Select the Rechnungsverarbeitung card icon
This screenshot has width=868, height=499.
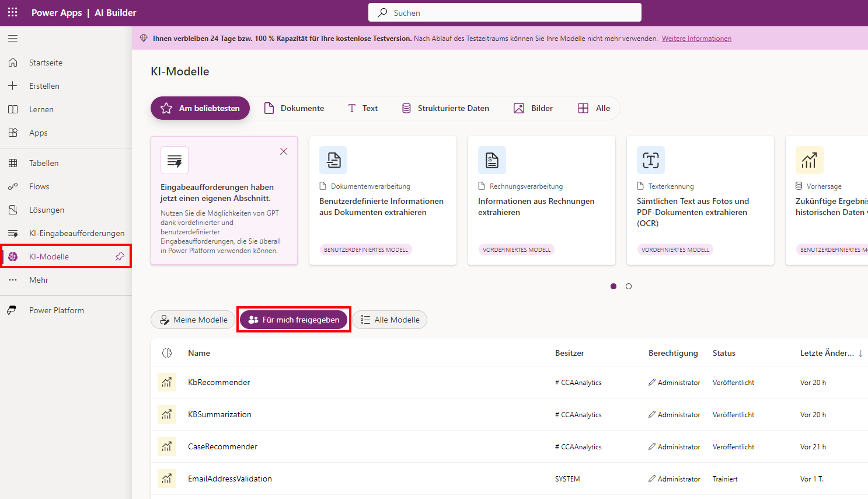point(491,160)
